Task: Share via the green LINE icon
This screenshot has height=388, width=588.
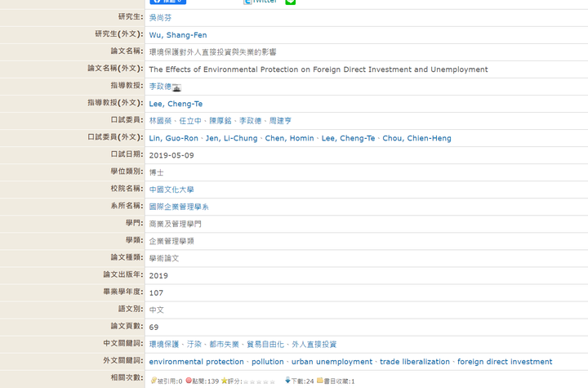Action: coord(291,2)
